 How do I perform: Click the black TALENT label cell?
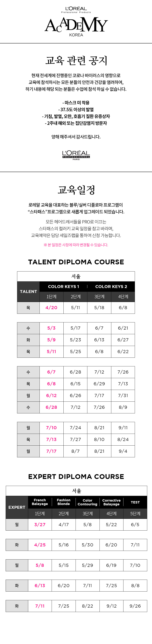(x=28, y=291)
